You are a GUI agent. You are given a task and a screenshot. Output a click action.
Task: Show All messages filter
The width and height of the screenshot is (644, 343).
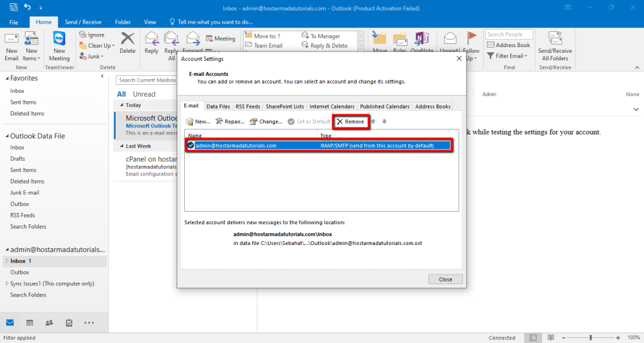[121, 94]
